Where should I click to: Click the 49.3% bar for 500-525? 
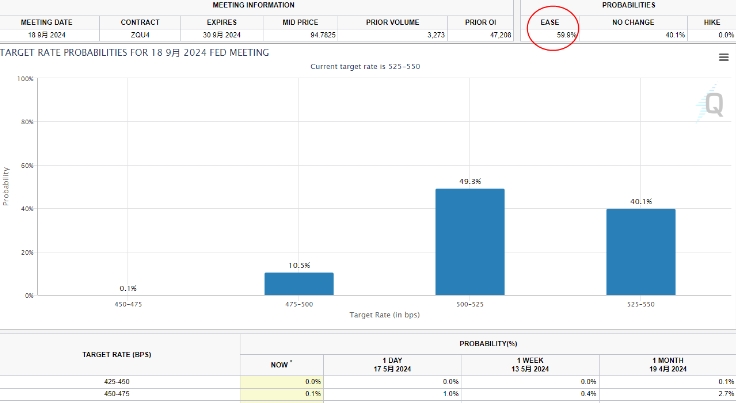click(x=470, y=242)
